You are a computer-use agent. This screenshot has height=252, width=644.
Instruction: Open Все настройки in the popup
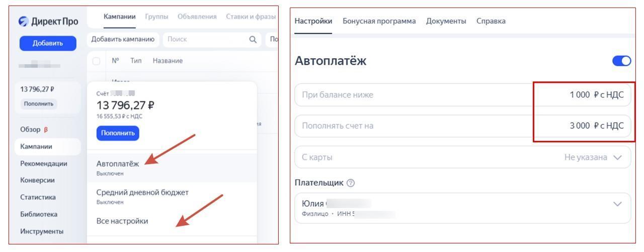click(x=122, y=221)
